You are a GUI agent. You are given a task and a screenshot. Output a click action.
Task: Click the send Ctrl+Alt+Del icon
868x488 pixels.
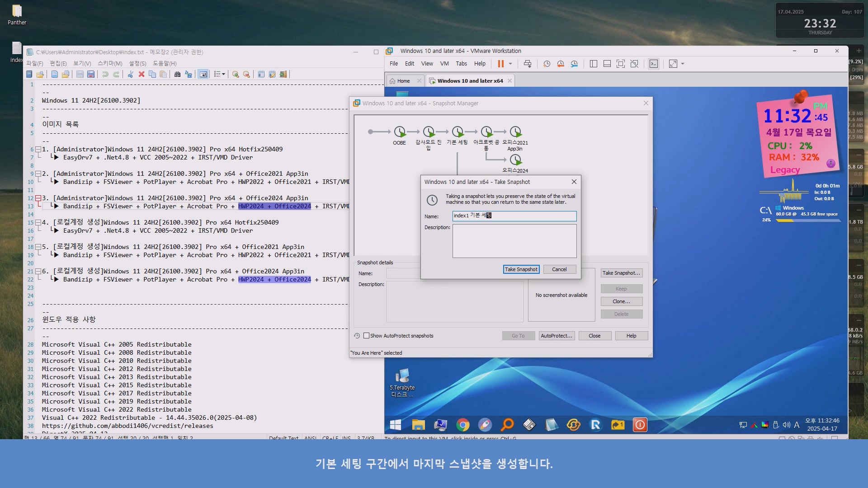pos(528,64)
